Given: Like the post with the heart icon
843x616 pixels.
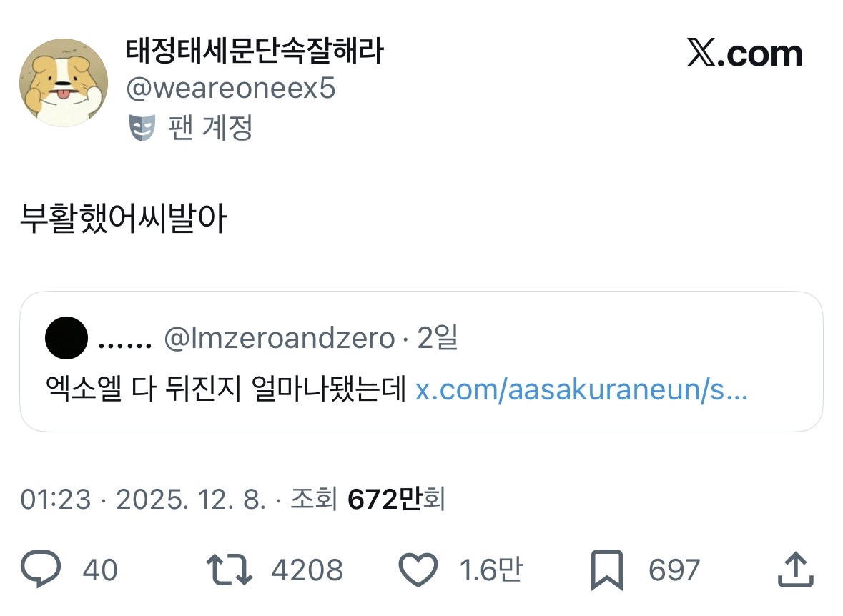Looking at the screenshot, I should (x=417, y=570).
